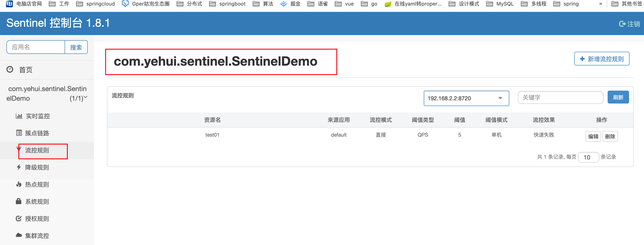Click the cluster flow control cloud icon
This screenshot has height=245, width=644.
point(19,235)
